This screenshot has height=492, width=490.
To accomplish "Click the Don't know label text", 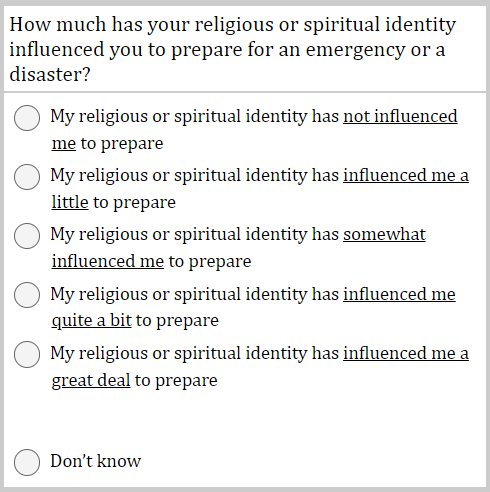I will pos(96,461).
